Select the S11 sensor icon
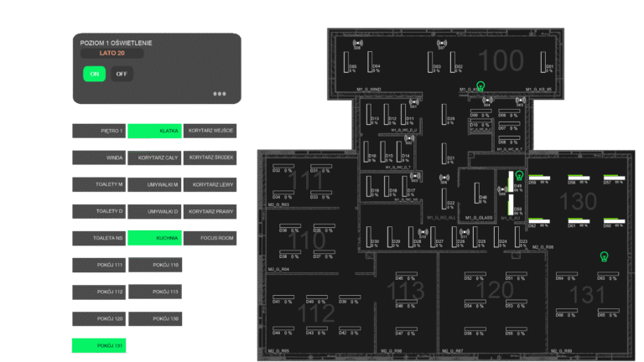 [x=463, y=232]
